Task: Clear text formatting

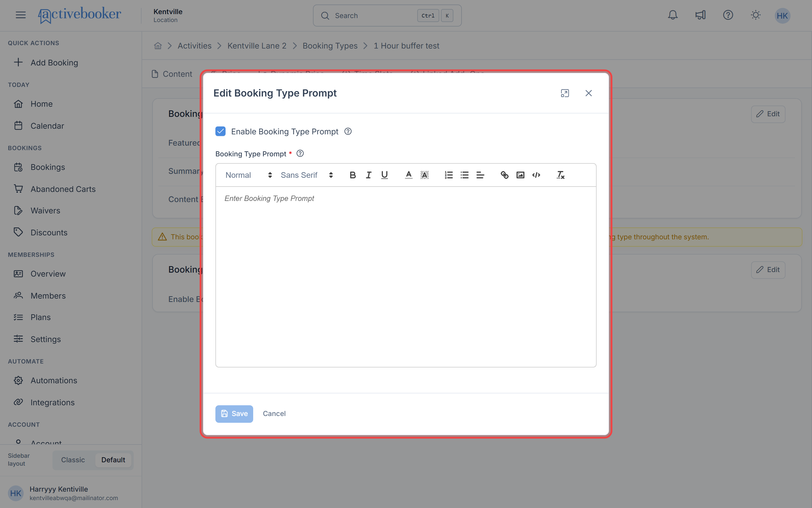Action: (560, 175)
